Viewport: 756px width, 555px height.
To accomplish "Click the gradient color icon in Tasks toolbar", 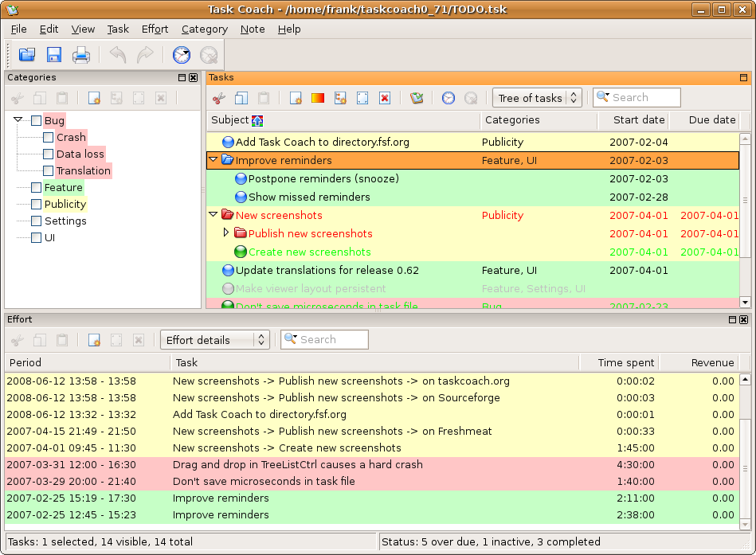I will pyautogui.click(x=318, y=98).
